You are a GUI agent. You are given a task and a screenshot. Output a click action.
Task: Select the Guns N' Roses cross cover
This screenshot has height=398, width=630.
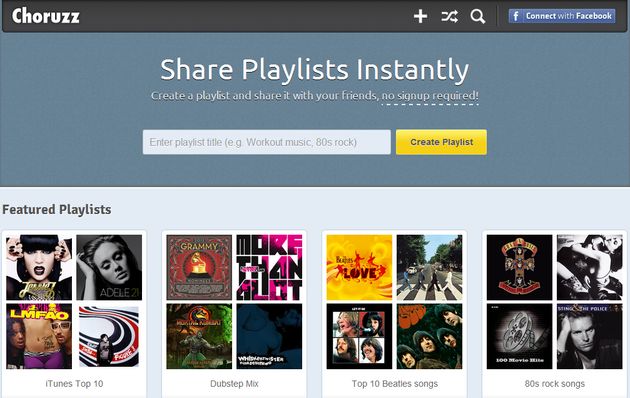(520, 267)
